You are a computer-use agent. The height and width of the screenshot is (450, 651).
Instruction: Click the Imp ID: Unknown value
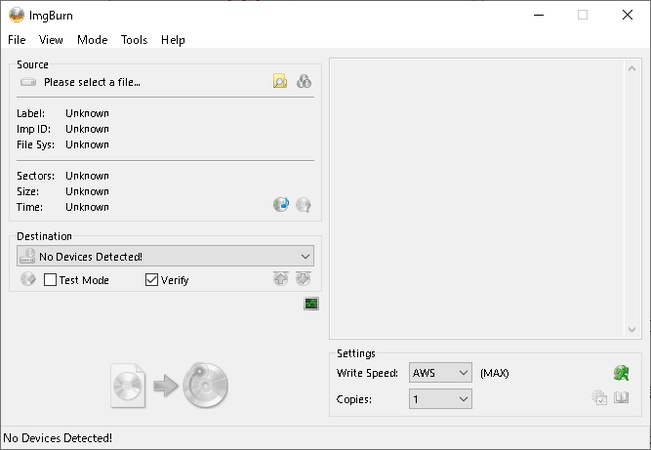coord(87,129)
